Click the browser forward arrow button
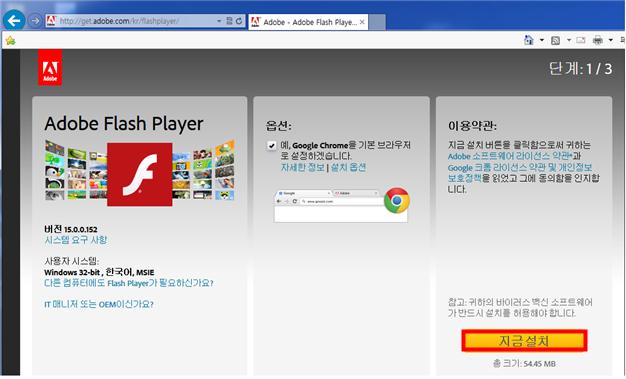Screen dimensions: 626x379 pos(36,20)
